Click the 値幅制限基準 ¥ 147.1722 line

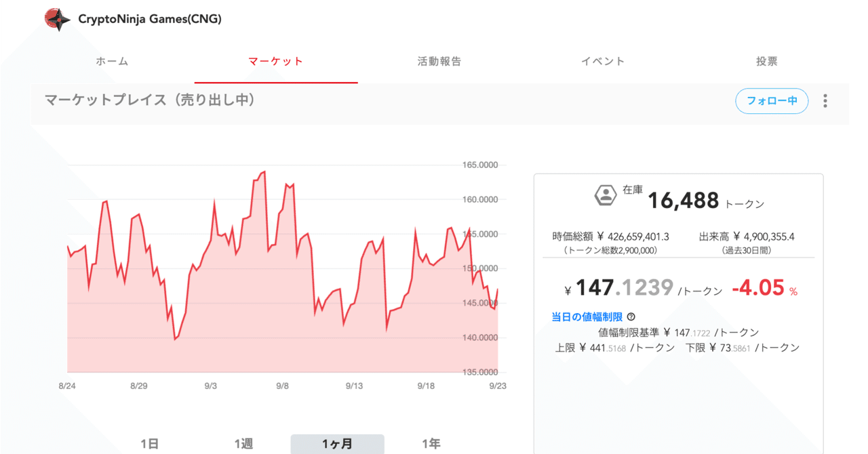(679, 333)
